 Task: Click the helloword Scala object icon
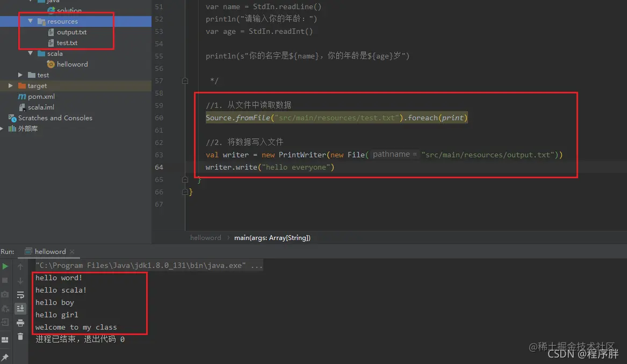[51, 64]
